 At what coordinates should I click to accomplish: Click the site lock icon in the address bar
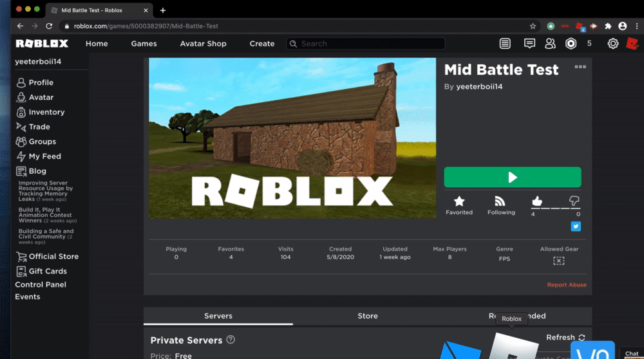click(x=66, y=26)
